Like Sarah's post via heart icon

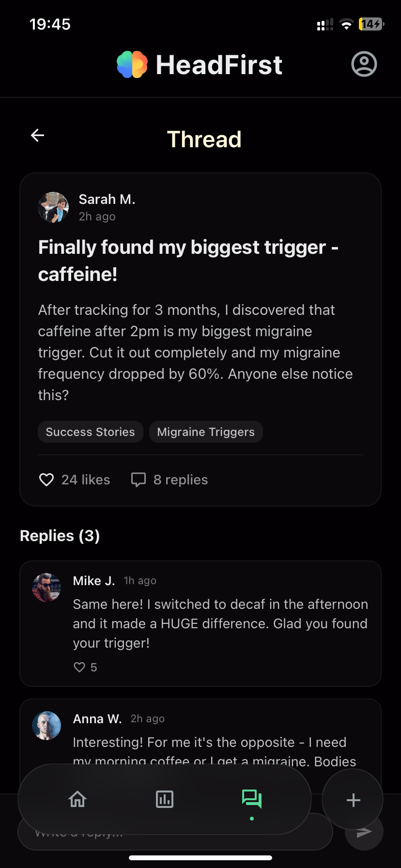point(46,480)
